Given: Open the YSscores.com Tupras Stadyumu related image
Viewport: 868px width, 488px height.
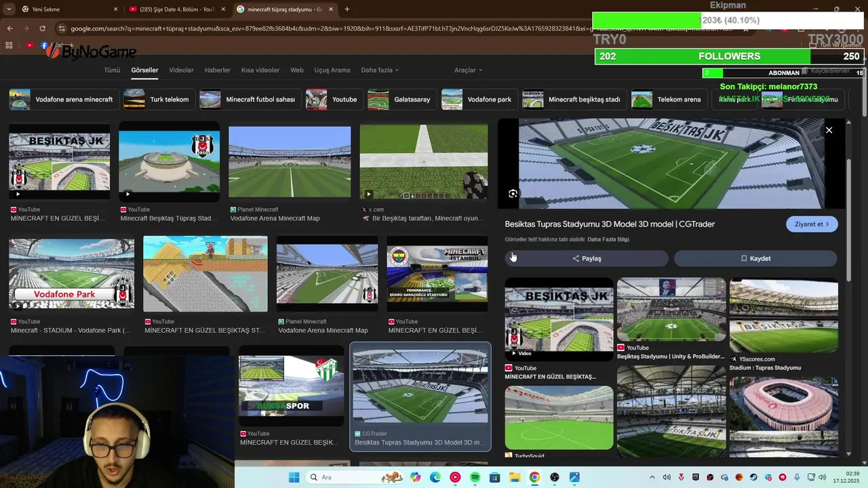Looking at the screenshot, I should pos(783,315).
